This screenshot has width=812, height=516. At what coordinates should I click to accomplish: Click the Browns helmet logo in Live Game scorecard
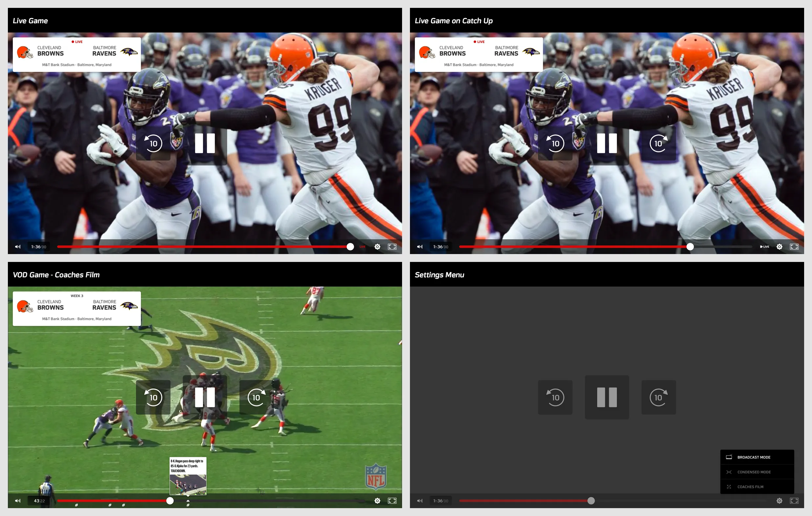coord(25,52)
